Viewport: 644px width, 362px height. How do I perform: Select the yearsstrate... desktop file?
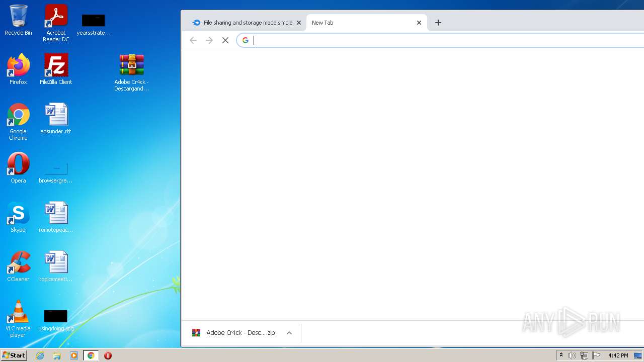[94, 24]
